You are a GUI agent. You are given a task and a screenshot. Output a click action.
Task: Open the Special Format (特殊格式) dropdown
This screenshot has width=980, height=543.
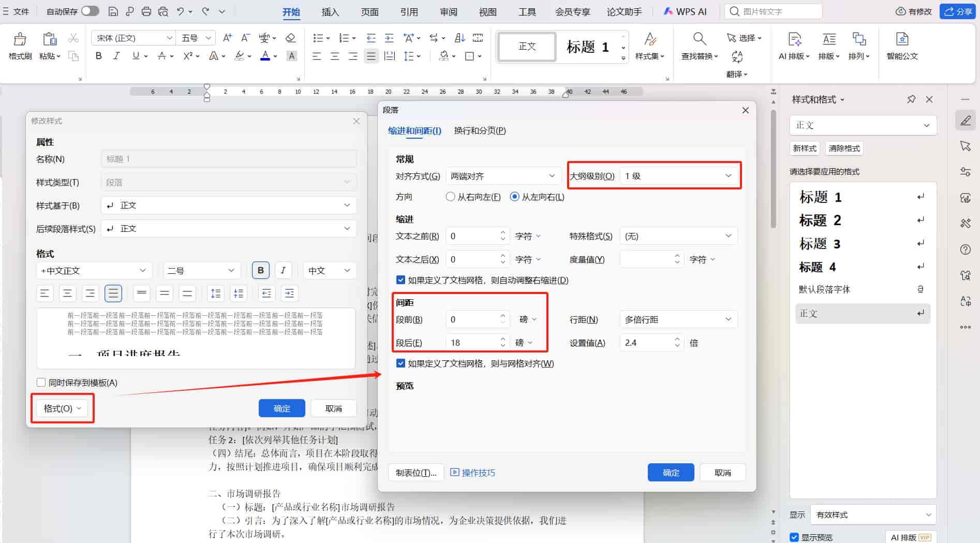coord(678,236)
